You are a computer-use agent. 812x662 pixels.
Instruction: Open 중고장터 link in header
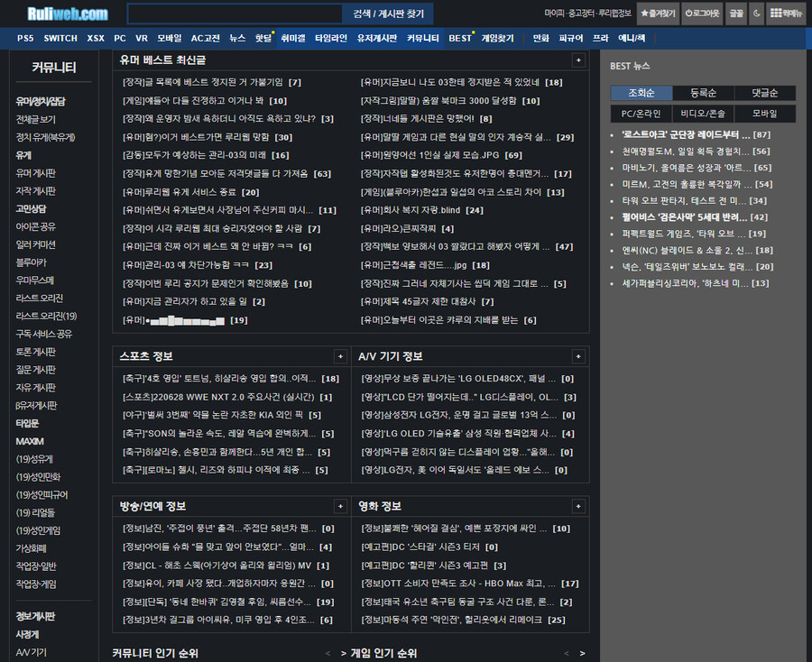[582, 13]
